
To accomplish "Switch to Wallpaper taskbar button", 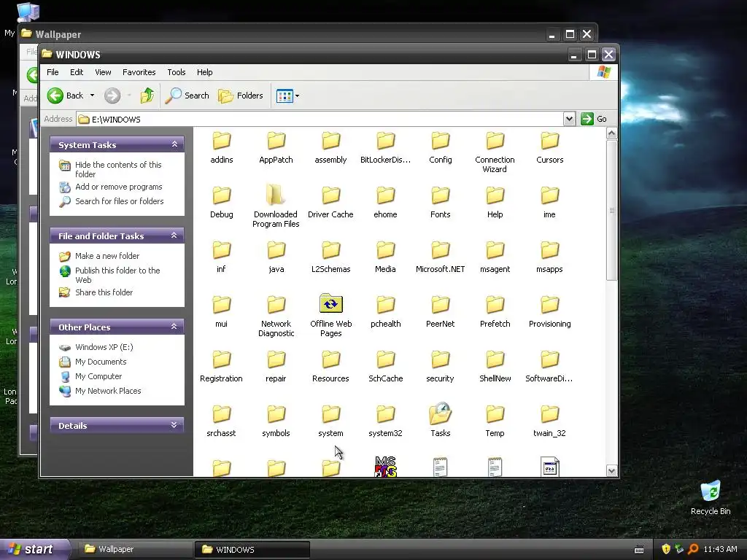I will [134, 549].
